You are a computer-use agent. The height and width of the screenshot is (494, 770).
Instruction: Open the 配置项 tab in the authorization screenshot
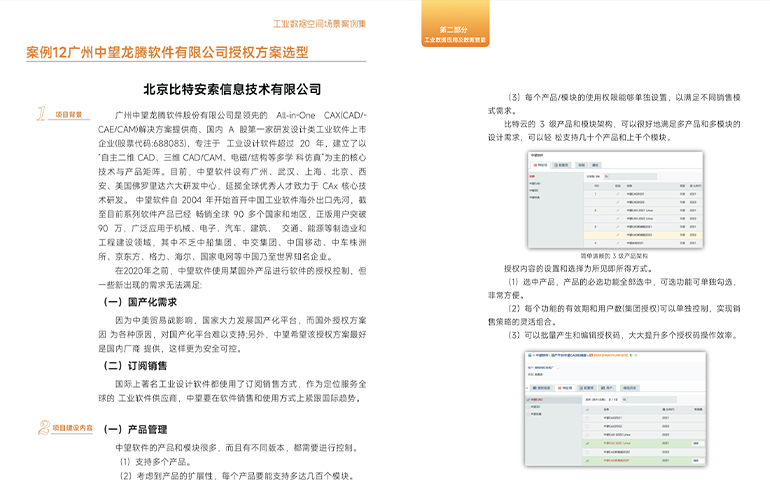point(587,388)
